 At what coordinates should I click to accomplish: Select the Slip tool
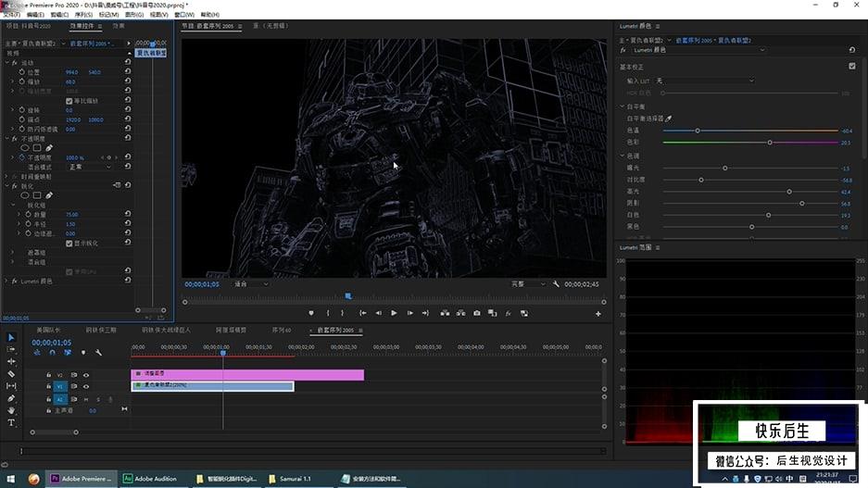point(11,386)
